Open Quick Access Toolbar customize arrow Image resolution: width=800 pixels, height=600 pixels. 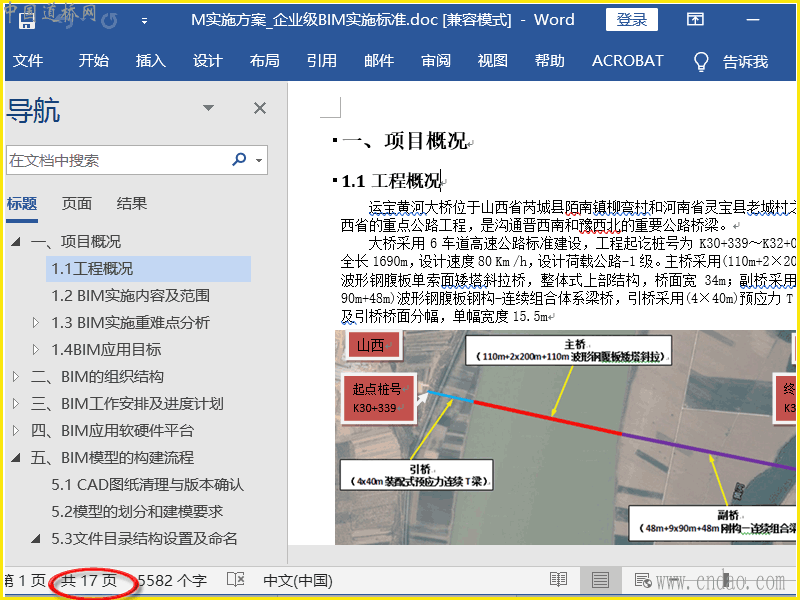click(144, 21)
